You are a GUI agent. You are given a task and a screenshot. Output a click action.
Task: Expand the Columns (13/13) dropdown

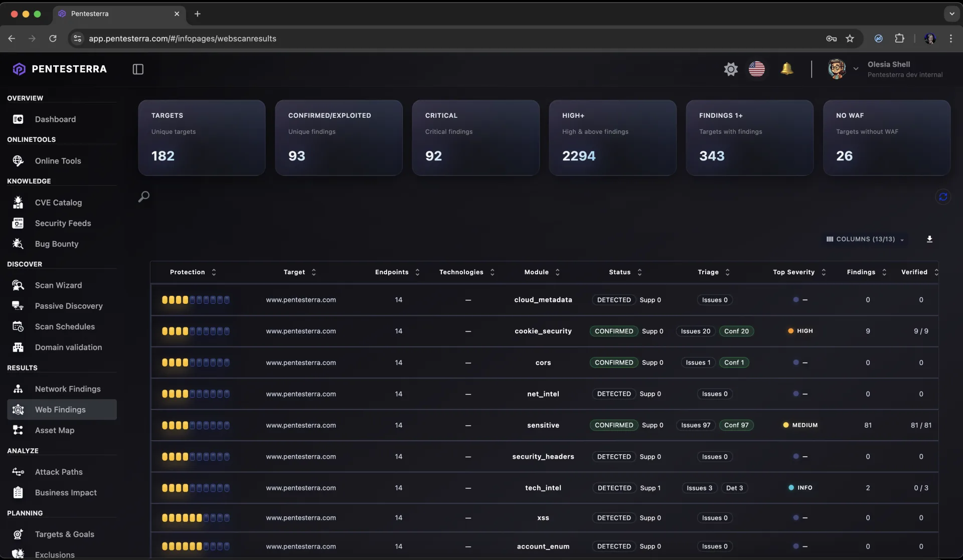click(x=865, y=239)
